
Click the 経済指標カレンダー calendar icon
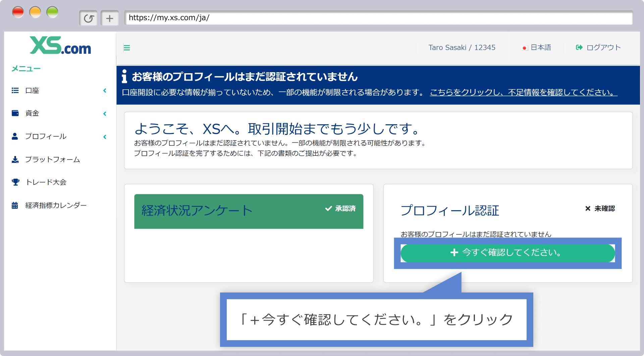[15, 205]
